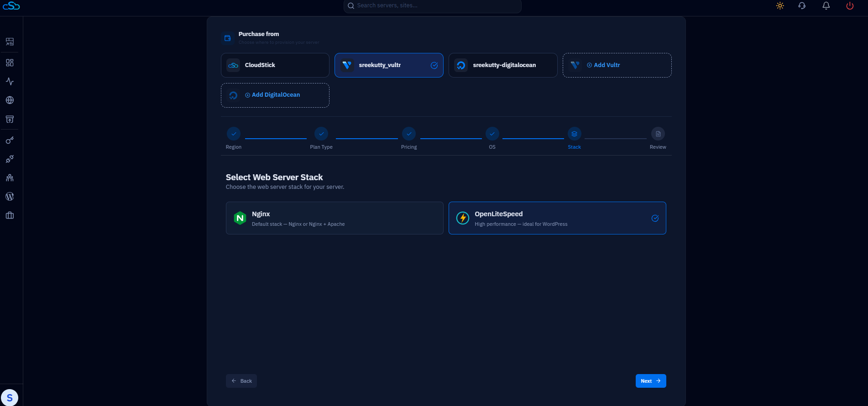
Task: Open the user avatar S
Action: [10, 398]
